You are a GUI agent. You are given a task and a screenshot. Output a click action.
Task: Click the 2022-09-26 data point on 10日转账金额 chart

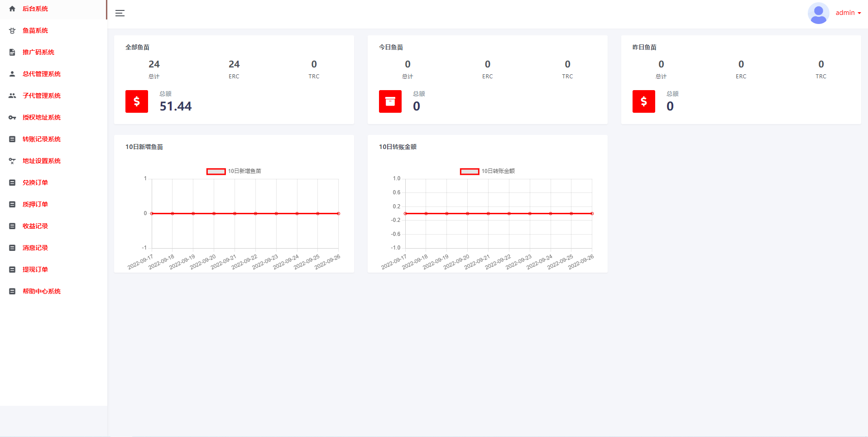click(x=592, y=213)
